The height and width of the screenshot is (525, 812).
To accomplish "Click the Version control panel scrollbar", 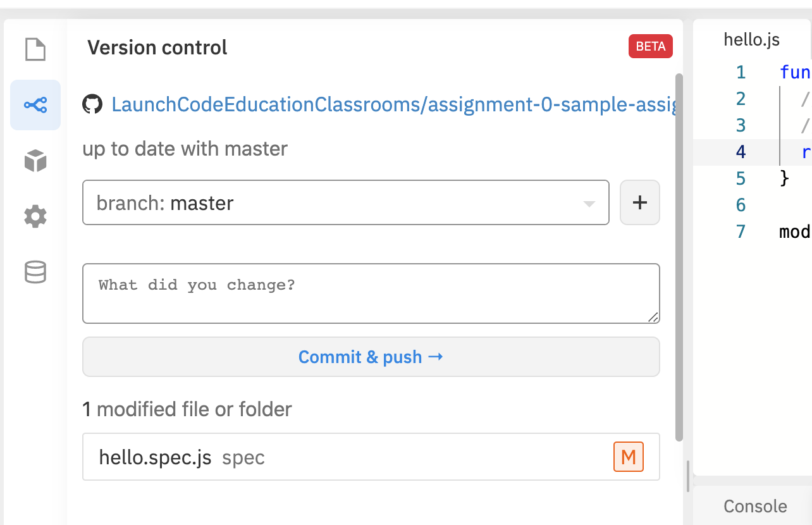I will tap(679, 253).
